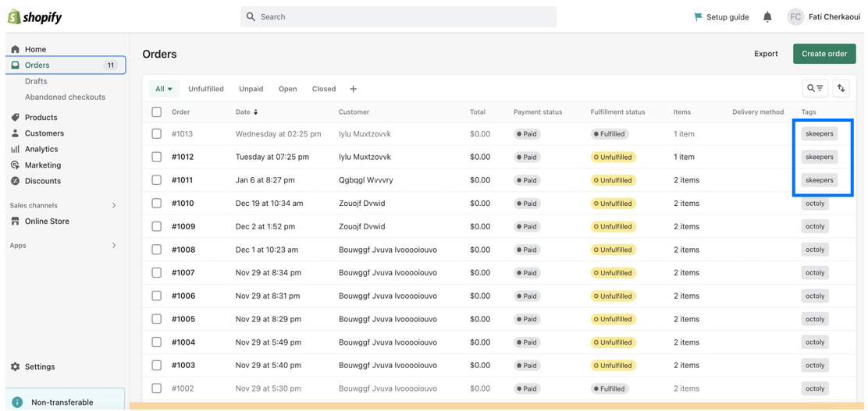Check the box for order #1008
868x411 pixels.
click(157, 250)
